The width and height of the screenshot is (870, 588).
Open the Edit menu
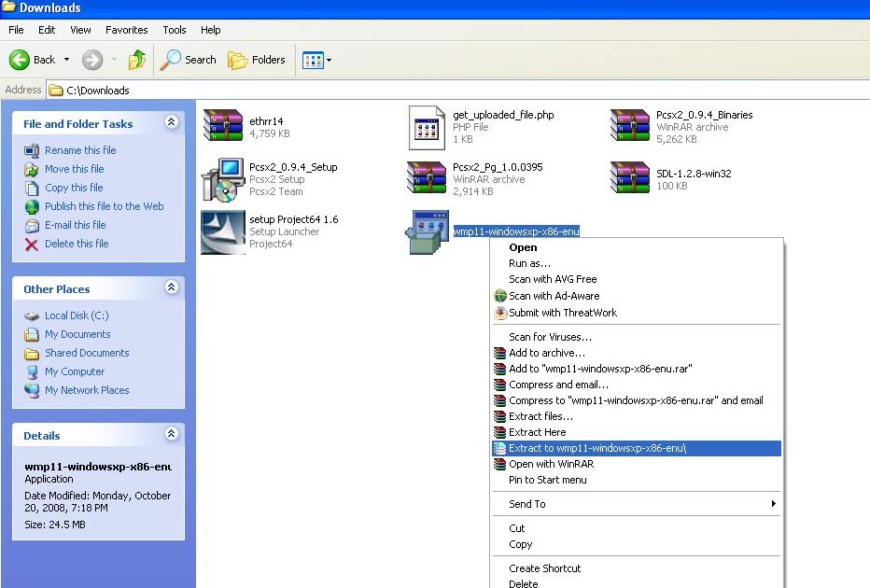(x=47, y=30)
